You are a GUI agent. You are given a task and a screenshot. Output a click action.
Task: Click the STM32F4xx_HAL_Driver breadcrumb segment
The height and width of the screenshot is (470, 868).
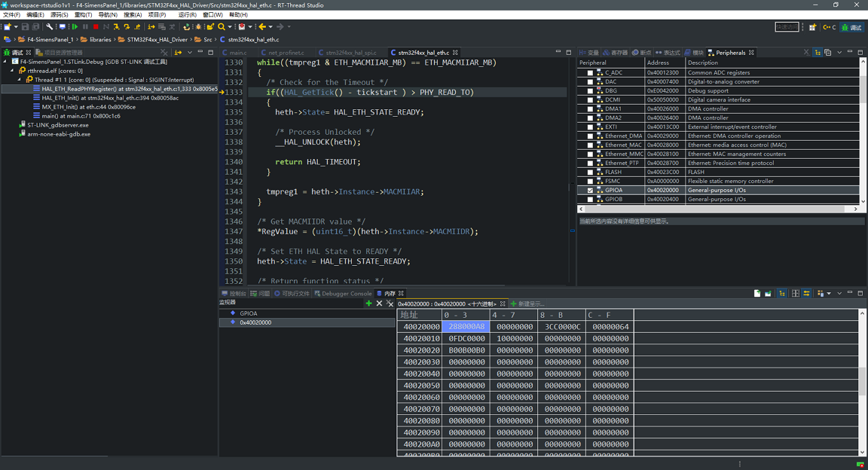pyautogui.click(x=153, y=39)
